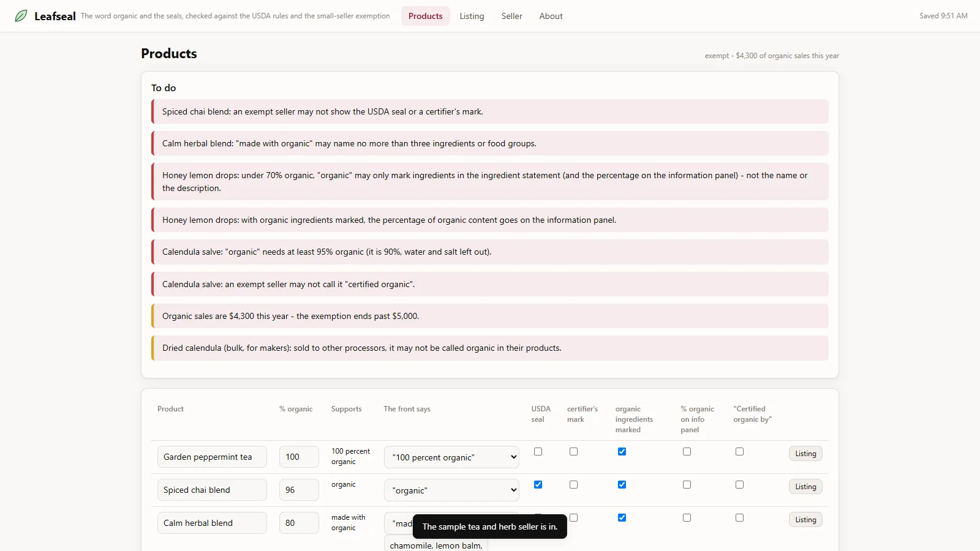Uncheck the USDA seal for Spiced chai blend
The image size is (980, 551).
(538, 485)
